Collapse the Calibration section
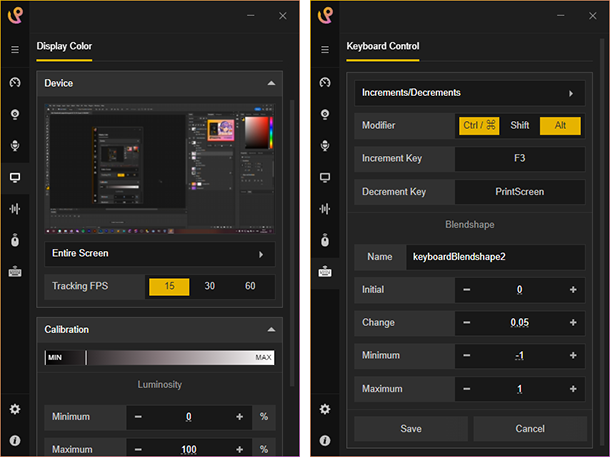 point(270,329)
